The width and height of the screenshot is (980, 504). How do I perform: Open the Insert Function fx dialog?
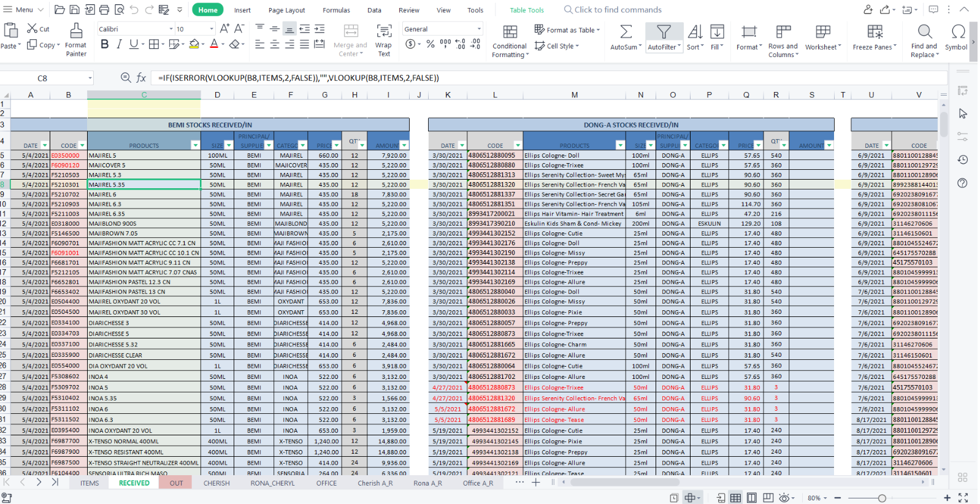tap(141, 77)
